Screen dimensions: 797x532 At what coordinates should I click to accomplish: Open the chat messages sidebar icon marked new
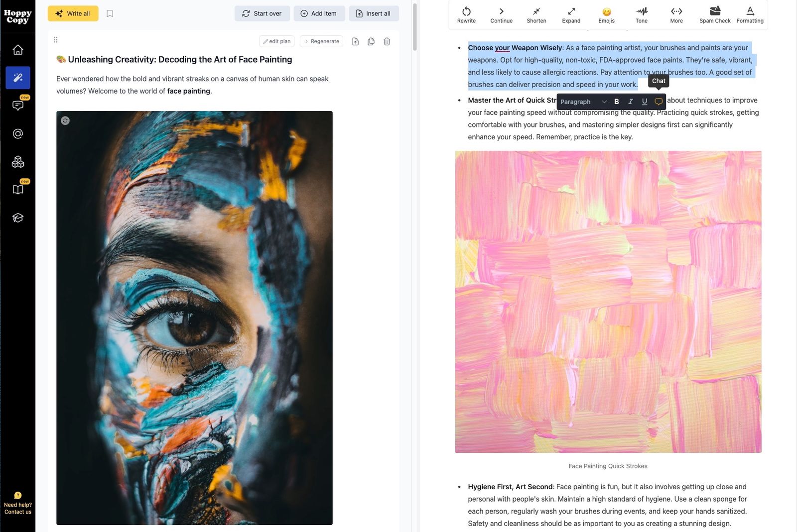click(18, 106)
